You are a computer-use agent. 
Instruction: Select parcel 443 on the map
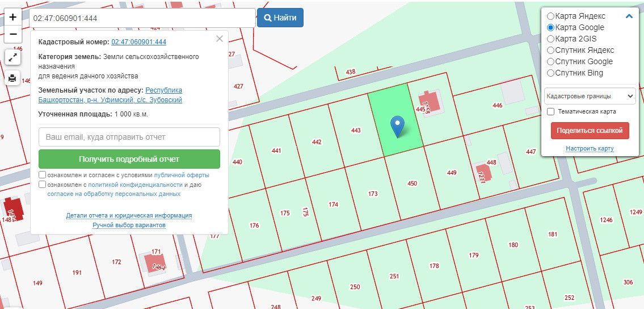click(x=356, y=130)
